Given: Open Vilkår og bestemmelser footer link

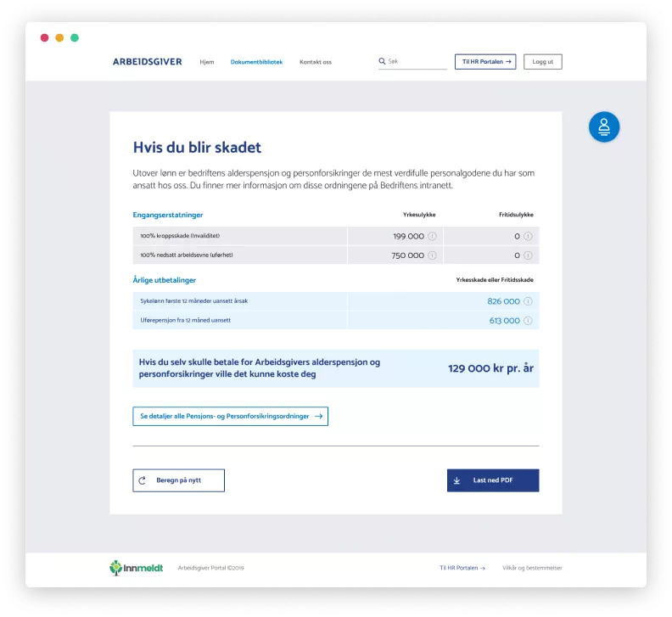Looking at the screenshot, I should click(x=532, y=568).
